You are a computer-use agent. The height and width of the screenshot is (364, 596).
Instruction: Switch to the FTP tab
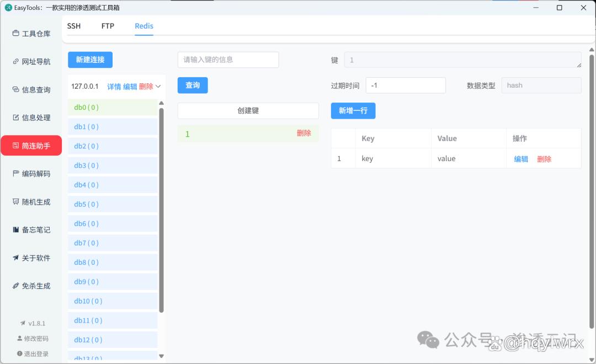[108, 26]
